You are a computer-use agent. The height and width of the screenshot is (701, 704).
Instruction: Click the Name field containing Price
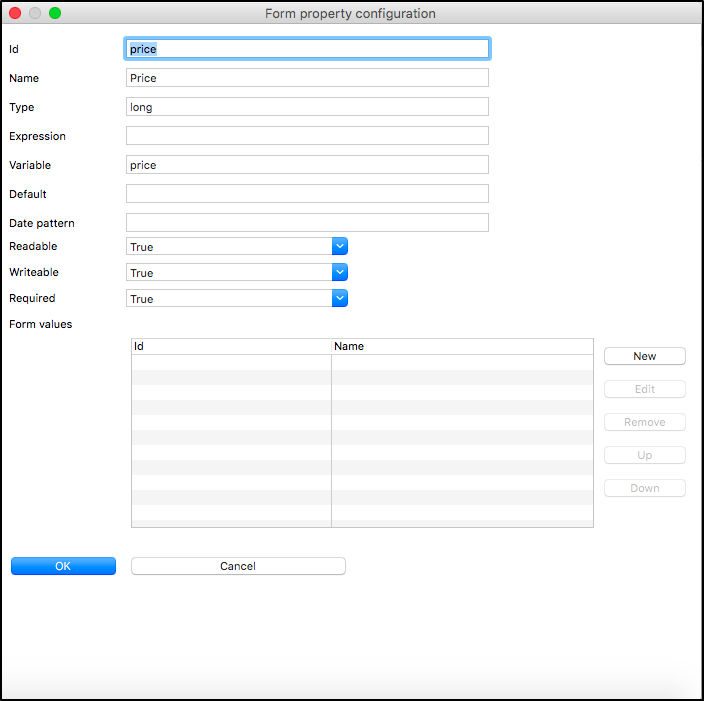(x=307, y=78)
